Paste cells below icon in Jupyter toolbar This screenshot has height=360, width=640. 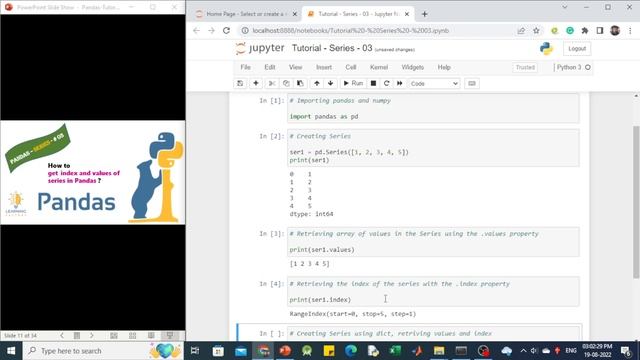(300, 83)
